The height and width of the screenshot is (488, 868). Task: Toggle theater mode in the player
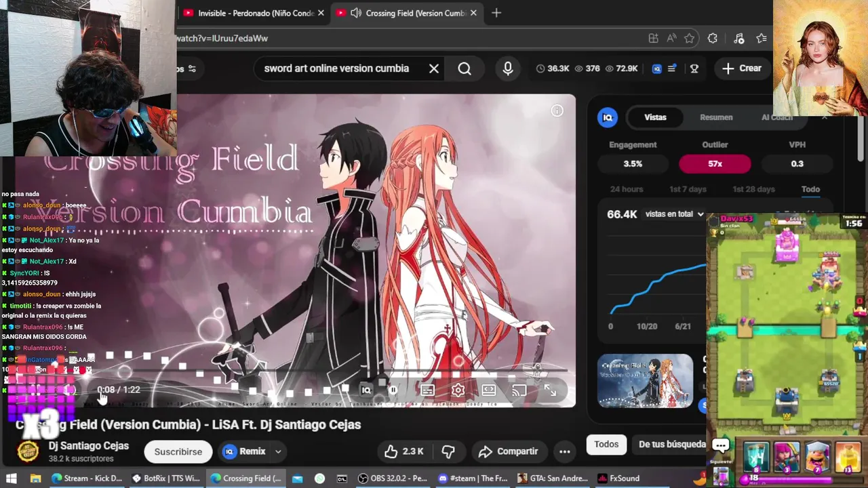489,390
